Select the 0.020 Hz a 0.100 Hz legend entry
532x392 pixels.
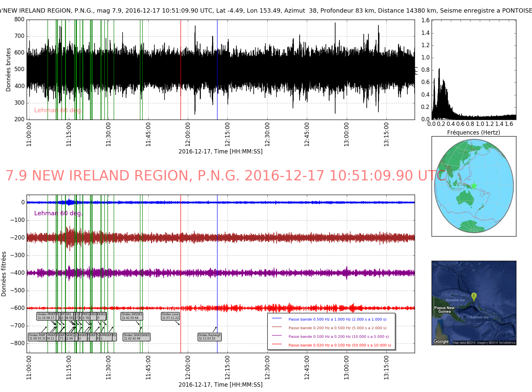click(x=340, y=345)
